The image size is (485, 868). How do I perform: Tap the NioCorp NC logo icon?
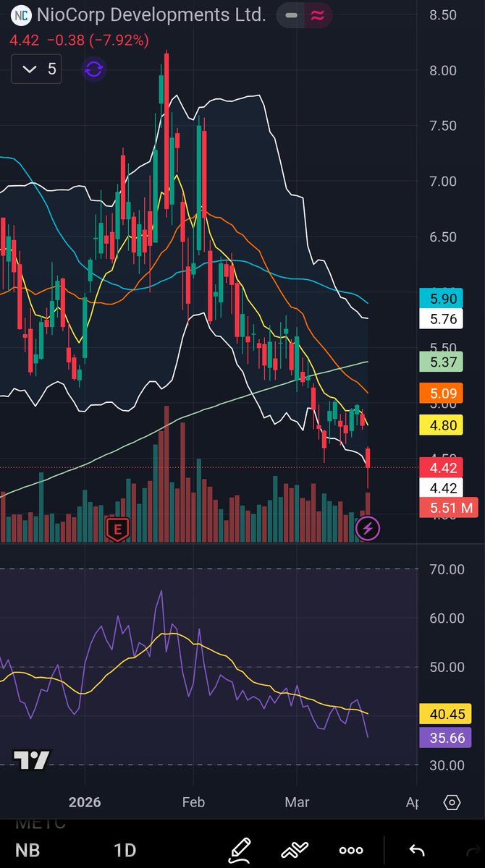click(23, 14)
